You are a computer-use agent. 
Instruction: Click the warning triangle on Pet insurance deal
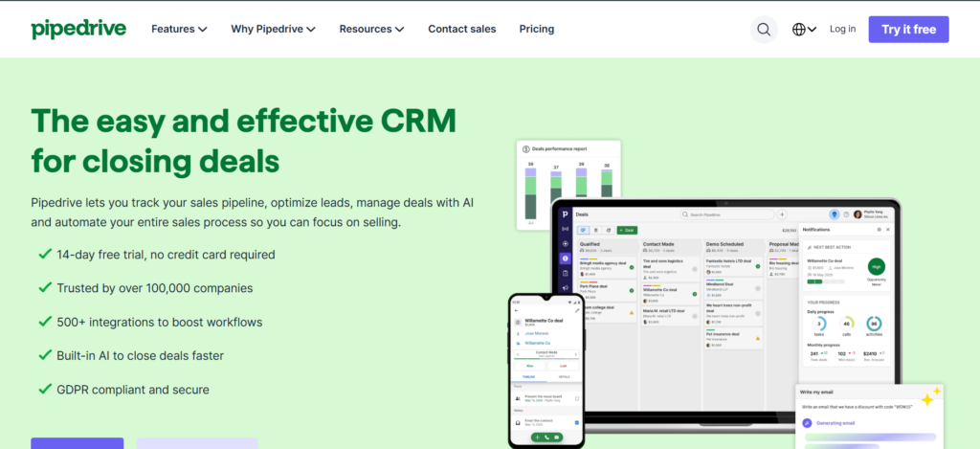click(758, 338)
